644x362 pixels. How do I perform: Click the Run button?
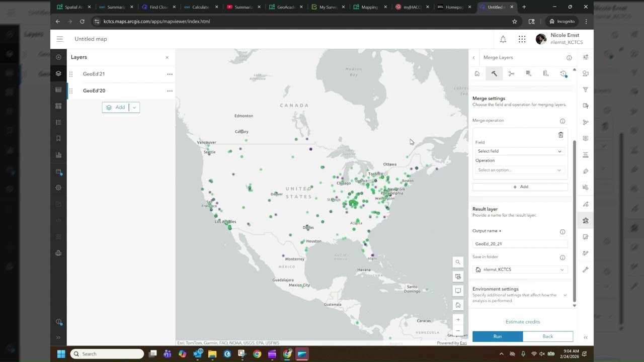click(498, 336)
